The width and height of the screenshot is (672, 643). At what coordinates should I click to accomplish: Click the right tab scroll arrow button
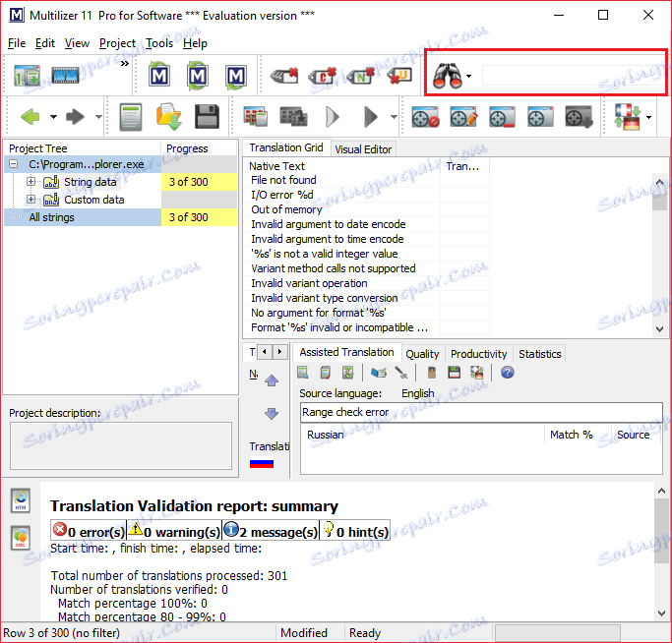click(279, 352)
